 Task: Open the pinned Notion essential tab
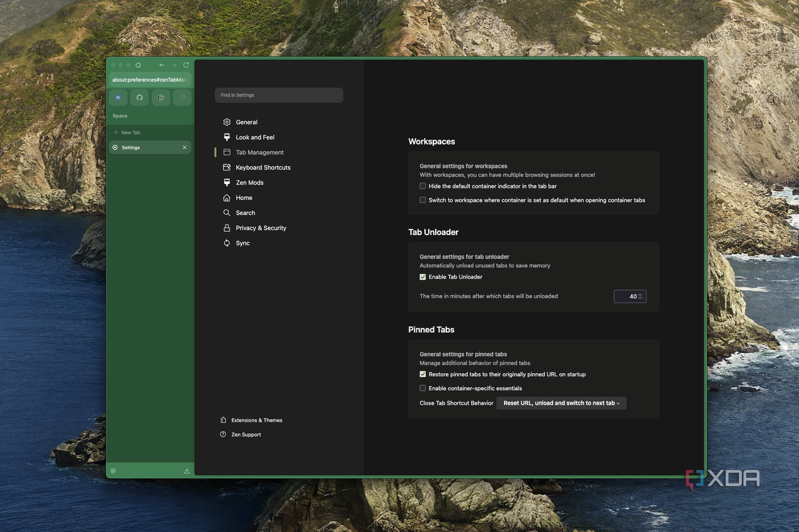coord(161,97)
